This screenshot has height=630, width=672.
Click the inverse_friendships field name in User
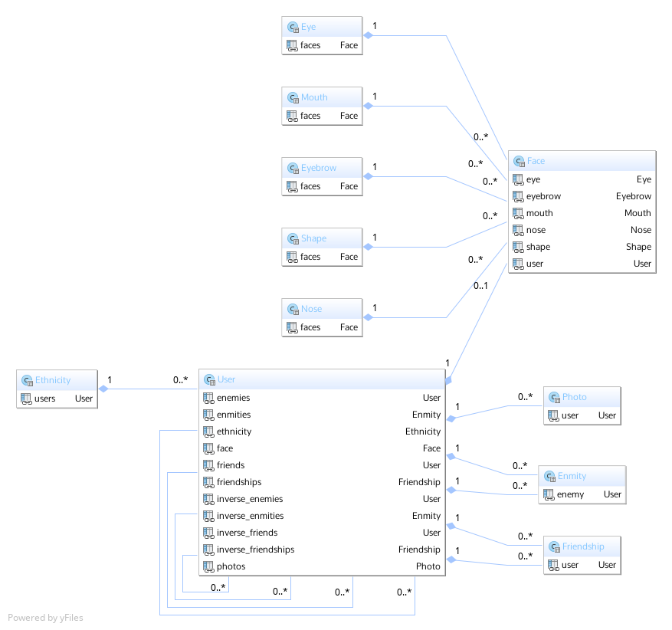tap(255, 550)
